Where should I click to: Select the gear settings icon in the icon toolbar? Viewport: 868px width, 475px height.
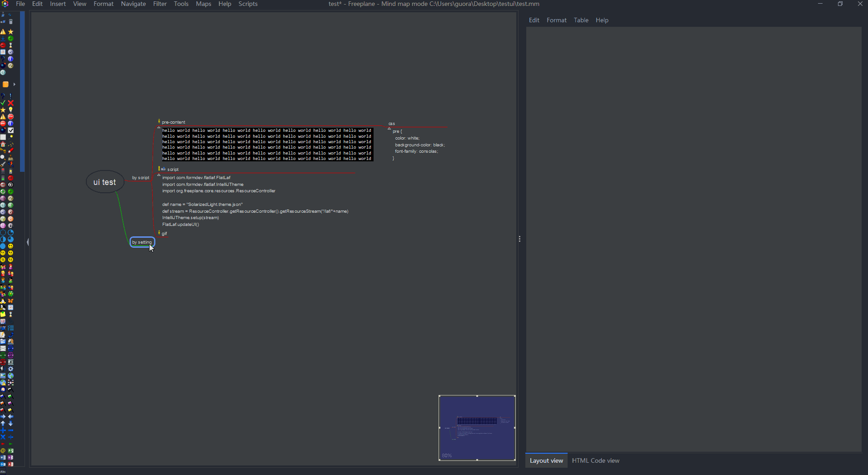[x=11, y=369]
